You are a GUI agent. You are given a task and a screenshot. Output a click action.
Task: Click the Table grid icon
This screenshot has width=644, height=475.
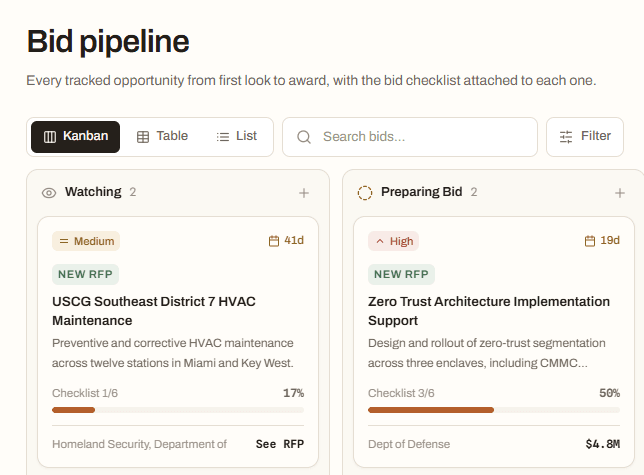[143, 137]
